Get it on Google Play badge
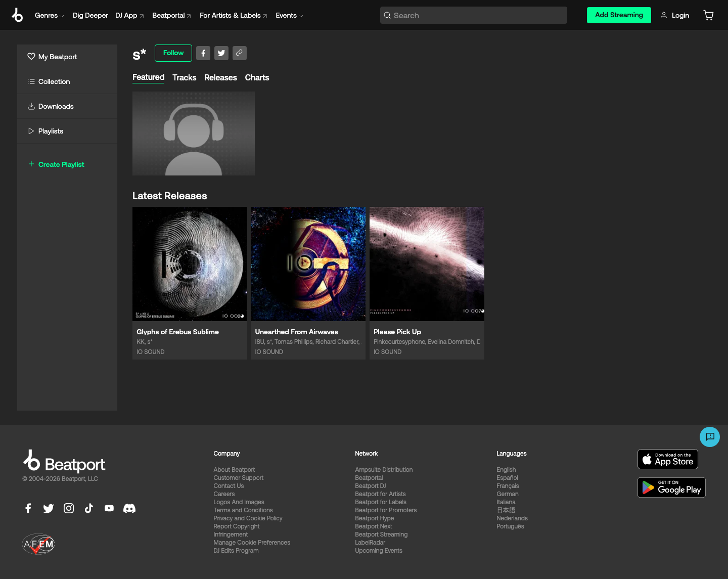728x579 pixels. 671,487
